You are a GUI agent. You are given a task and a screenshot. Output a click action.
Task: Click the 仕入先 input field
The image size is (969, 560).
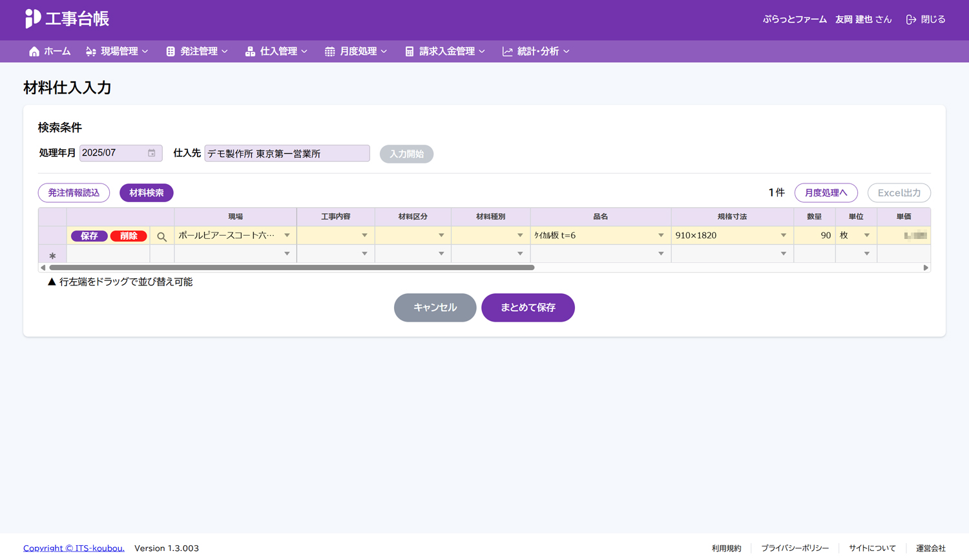(x=287, y=154)
